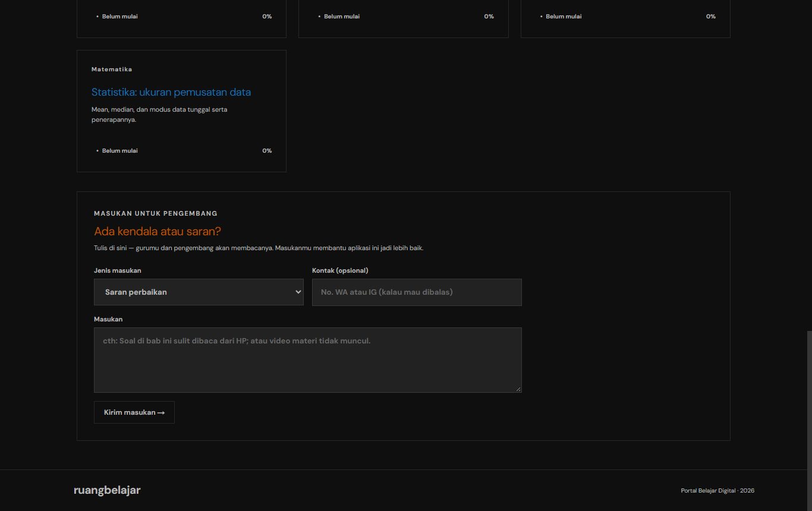Click the 0% progress in the Statistika card
Viewport: 812px width, 511px height.
click(267, 151)
